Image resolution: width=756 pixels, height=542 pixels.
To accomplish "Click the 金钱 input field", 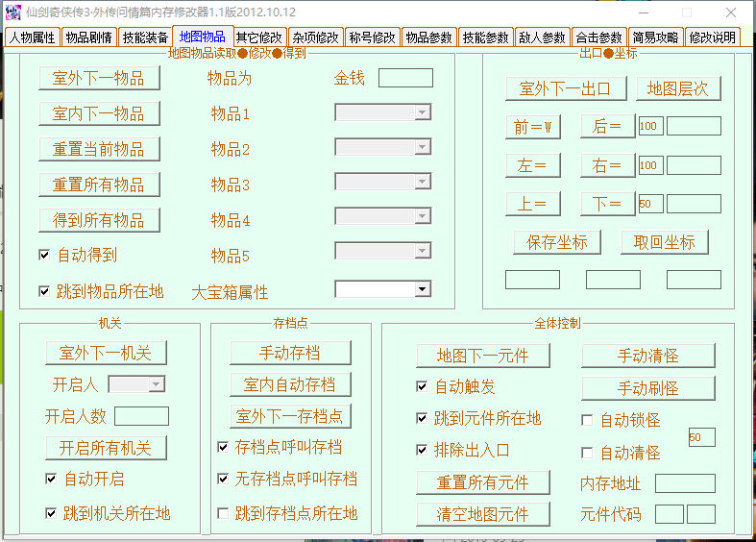I will point(405,78).
